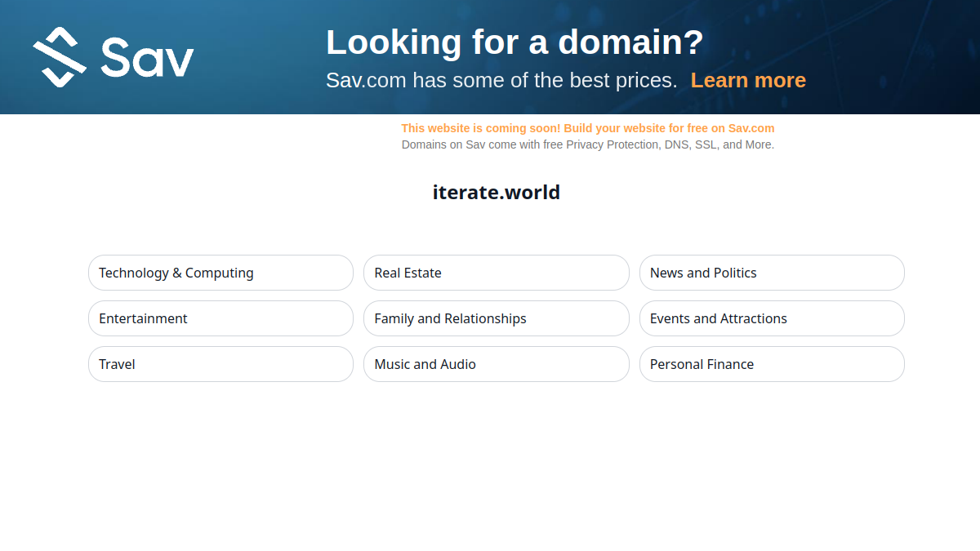The image size is (980, 551).
Task: Select the Family and Relationships category
Action: 497,318
